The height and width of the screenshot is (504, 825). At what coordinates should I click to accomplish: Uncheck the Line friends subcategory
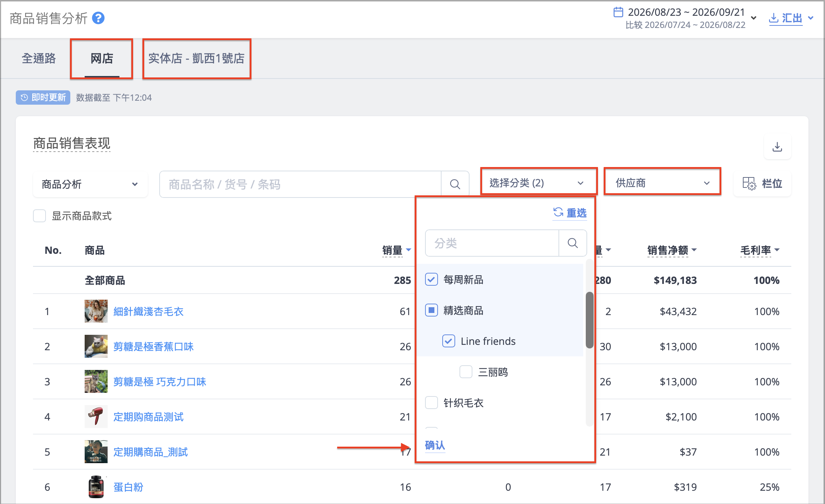point(449,341)
